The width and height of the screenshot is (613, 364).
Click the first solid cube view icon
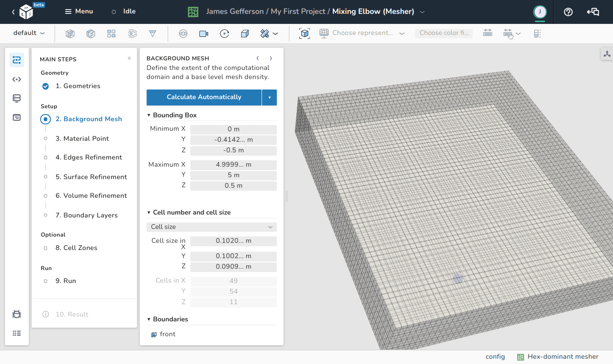click(70, 34)
